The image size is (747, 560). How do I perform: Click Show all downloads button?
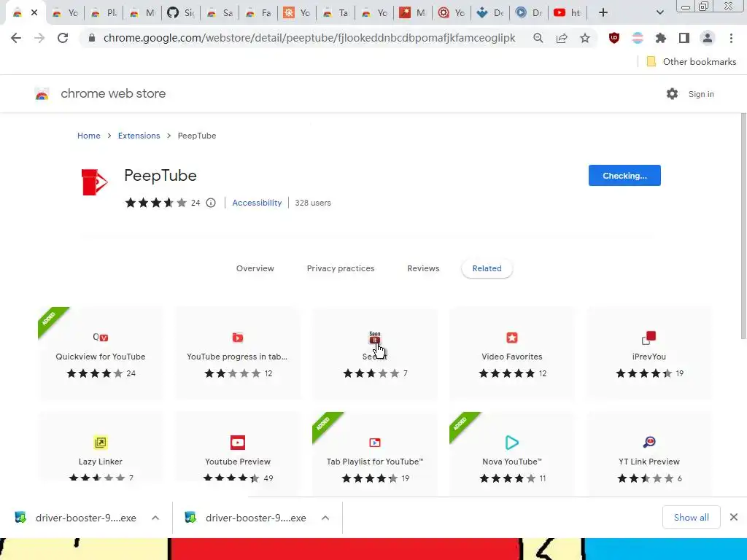tap(692, 518)
